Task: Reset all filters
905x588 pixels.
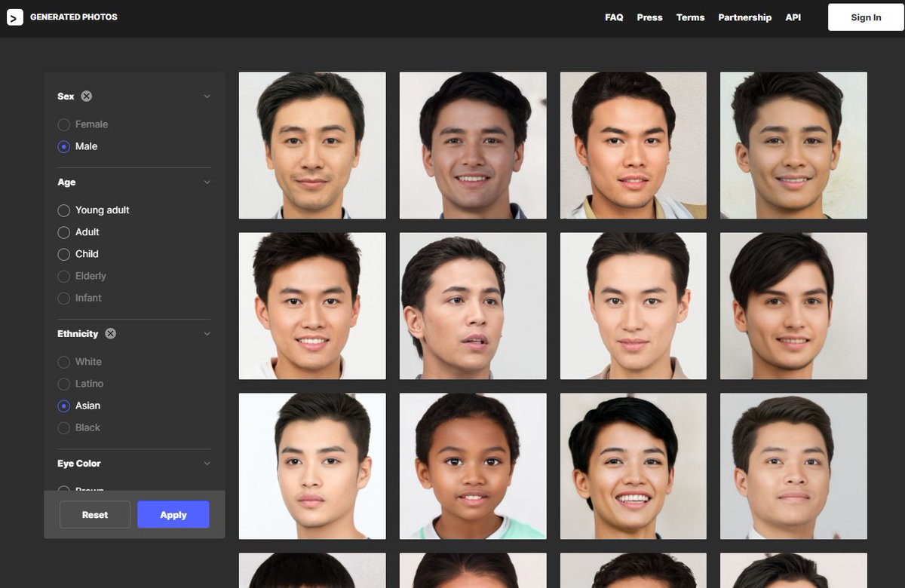Action: (95, 515)
